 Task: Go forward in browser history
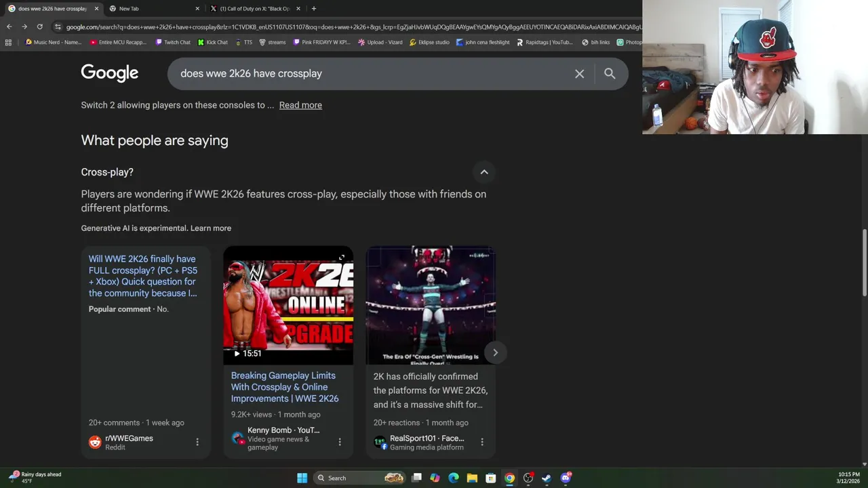point(24,26)
